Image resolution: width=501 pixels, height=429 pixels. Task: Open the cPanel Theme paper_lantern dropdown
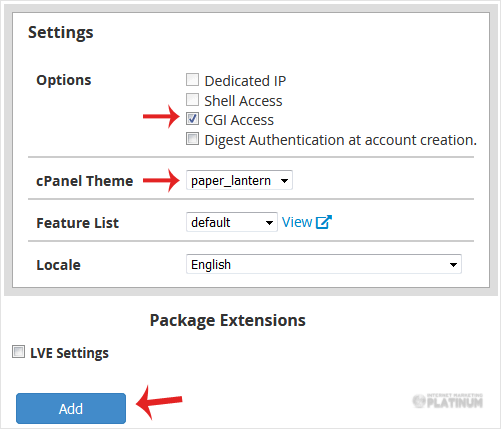coord(239,180)
